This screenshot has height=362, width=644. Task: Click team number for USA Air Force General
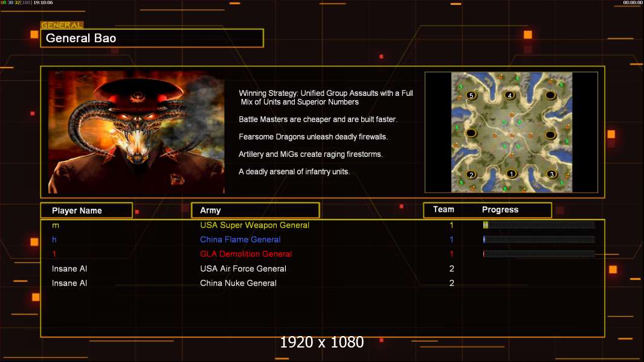click(x=452, y=268)
